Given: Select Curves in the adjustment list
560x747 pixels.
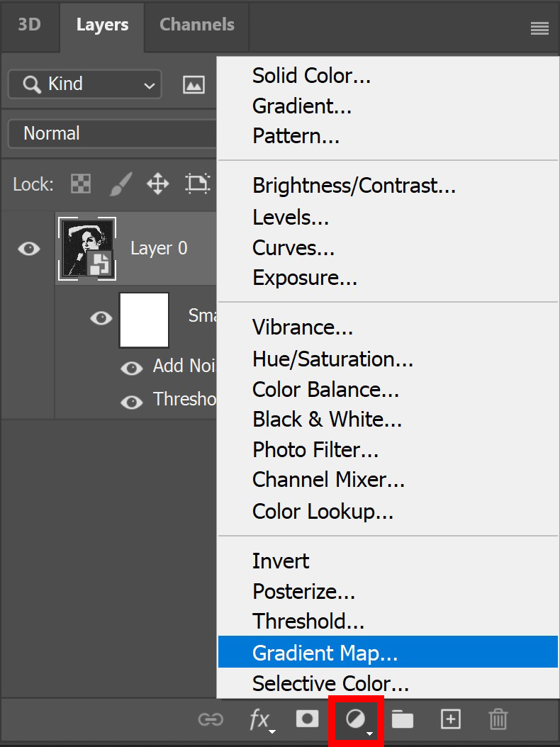Looking at the screenshot, I should point(293,247).
